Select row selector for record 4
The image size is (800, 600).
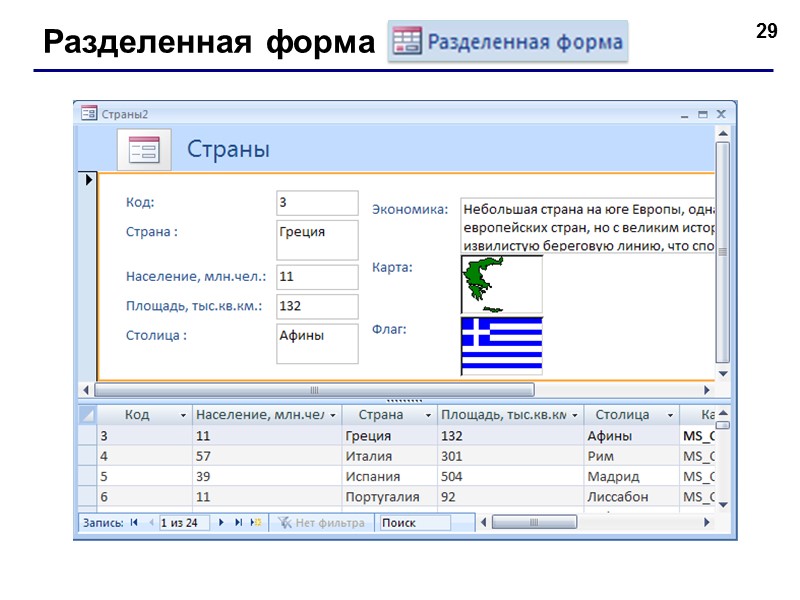click(88, 456)
